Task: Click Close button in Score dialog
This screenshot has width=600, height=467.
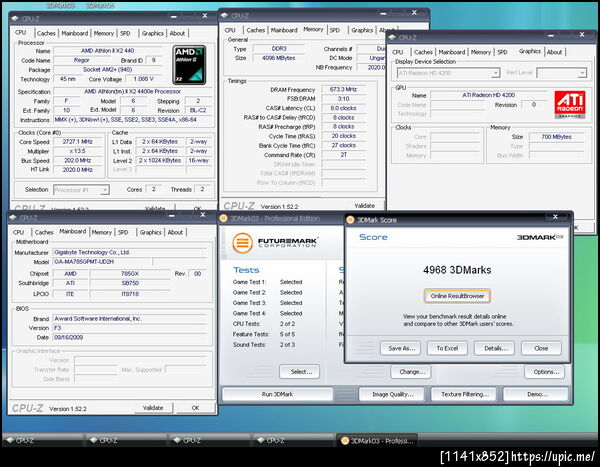Action: point(541,348)
